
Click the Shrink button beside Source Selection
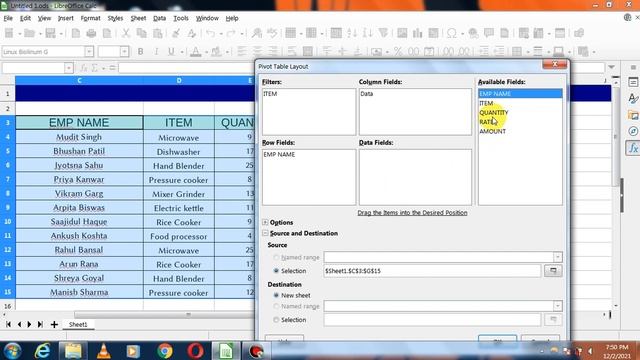(553, 271)
